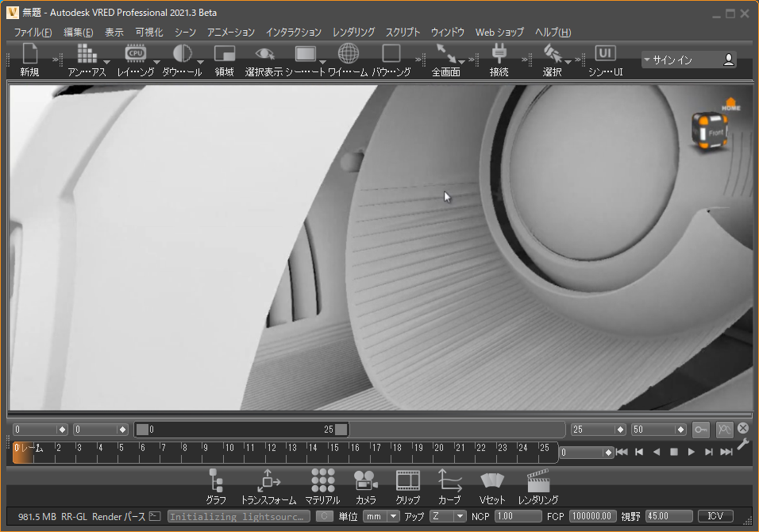This screenshot has height=532, width=759.
Task: Open the Material (マテリアル) editor icon
Action: [322, 481]
